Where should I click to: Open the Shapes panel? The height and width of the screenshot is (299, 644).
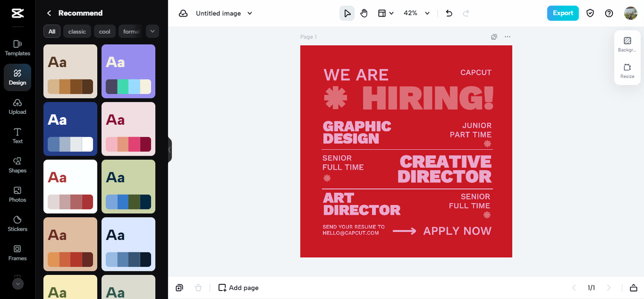coord(18,165)
